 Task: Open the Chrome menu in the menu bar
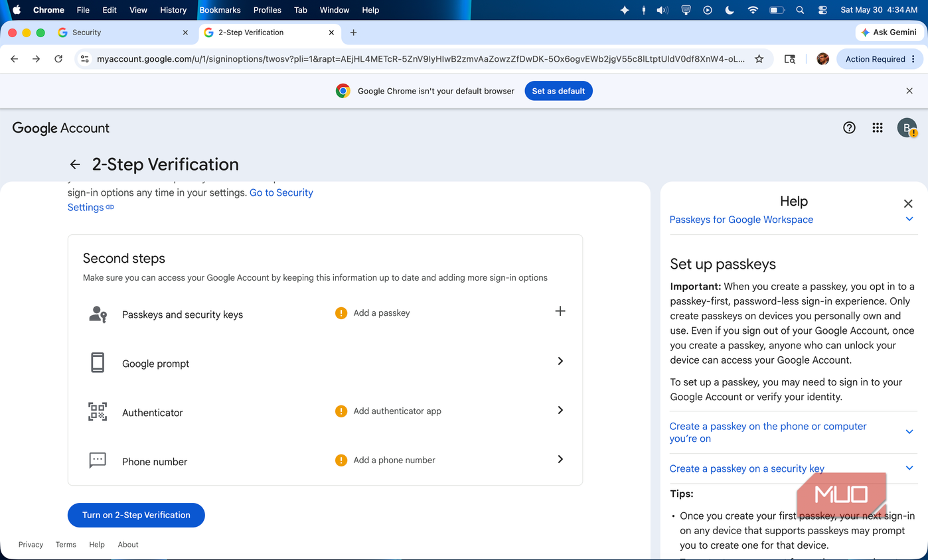point(48,10)
